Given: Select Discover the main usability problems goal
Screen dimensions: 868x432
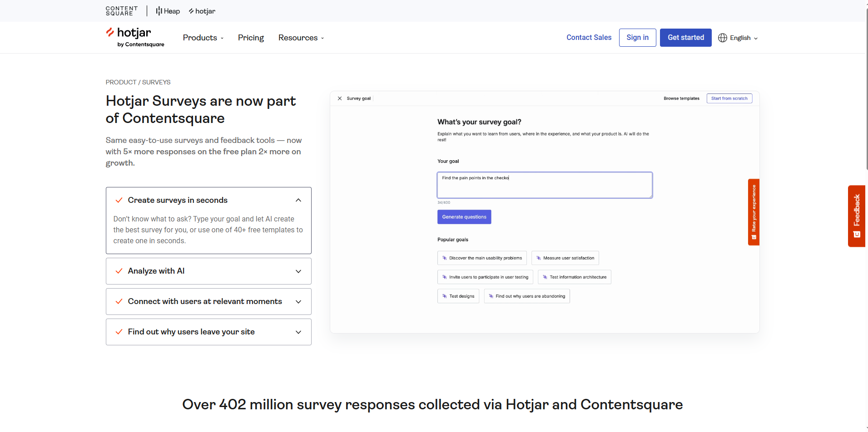Looking at the screenshot, I should 482,258.
